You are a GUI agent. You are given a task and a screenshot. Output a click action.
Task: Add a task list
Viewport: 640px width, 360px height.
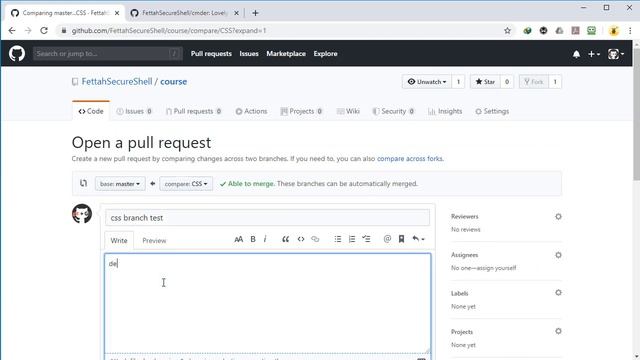[x=366, y=239]
